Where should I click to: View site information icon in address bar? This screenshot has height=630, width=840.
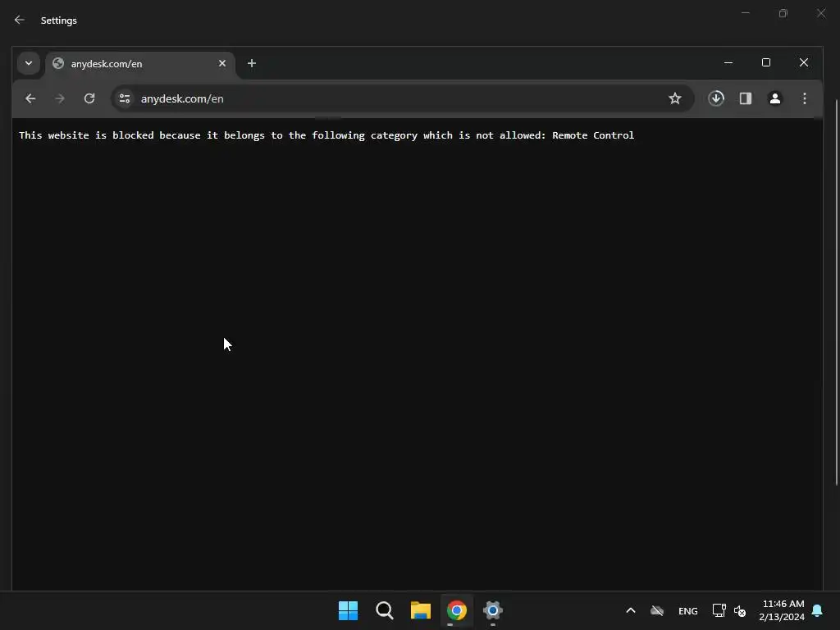click(x=125, y=98)
